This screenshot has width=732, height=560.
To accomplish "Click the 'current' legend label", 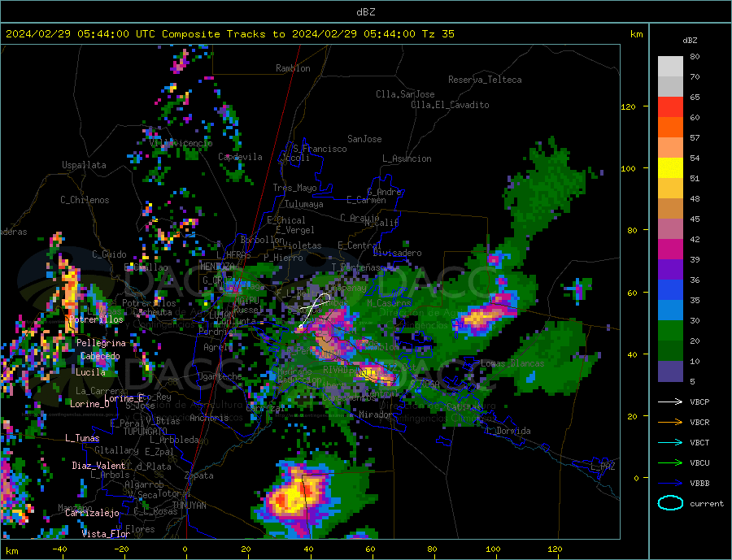I will tap(706, 504).
